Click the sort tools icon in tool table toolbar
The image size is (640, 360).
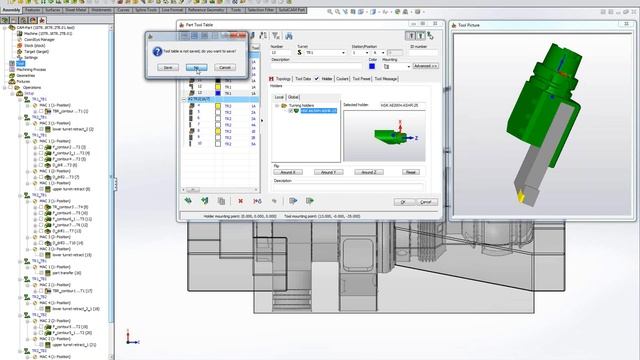pyautogui.click(x=263, y=36)
